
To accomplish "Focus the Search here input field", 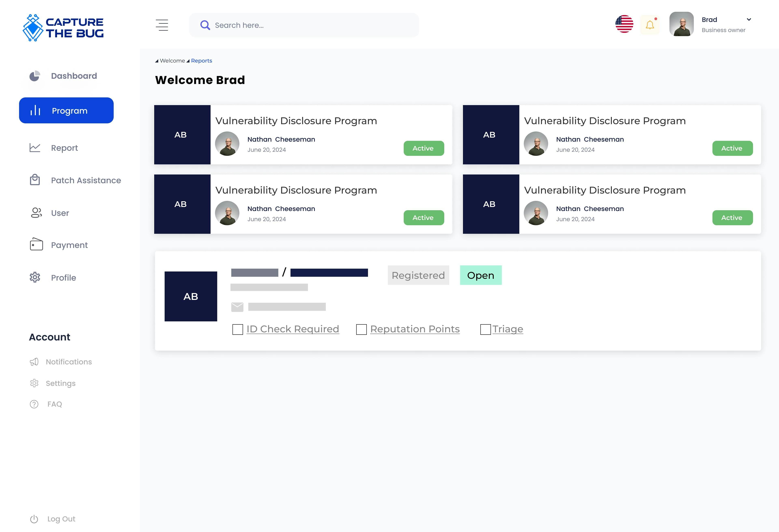I will (304, 25).
